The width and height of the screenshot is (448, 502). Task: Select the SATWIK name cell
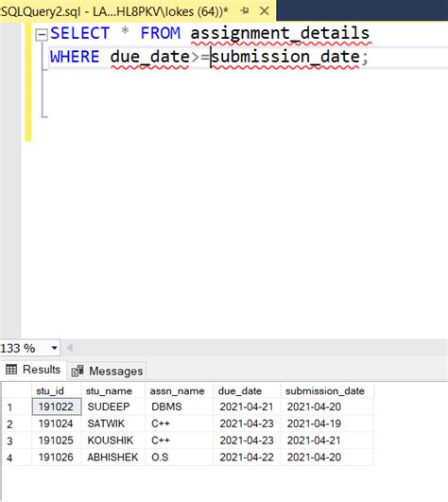113,424
